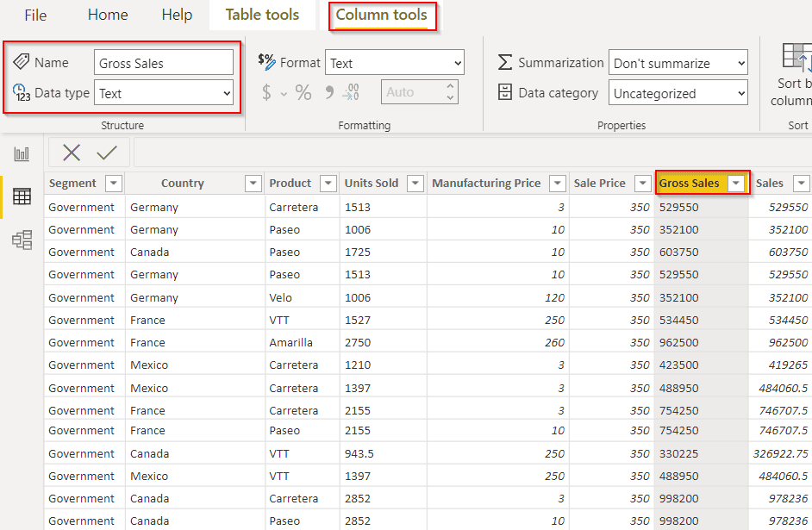
Task: Click the decimal places icon
Action: [351, 92]
